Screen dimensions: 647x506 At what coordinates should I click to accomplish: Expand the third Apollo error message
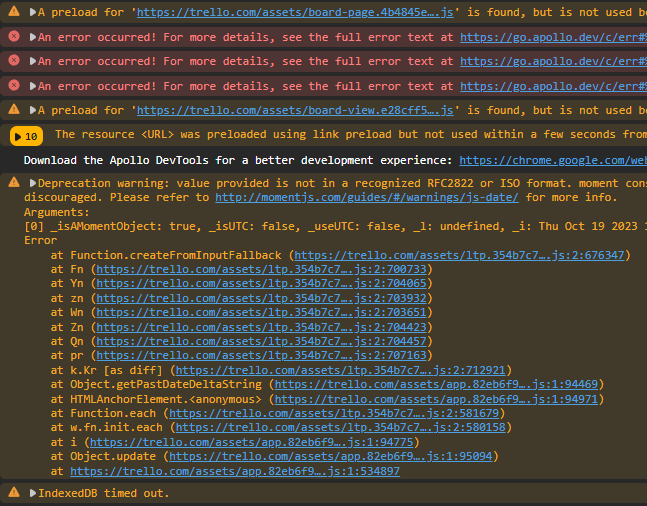[33, 86]
